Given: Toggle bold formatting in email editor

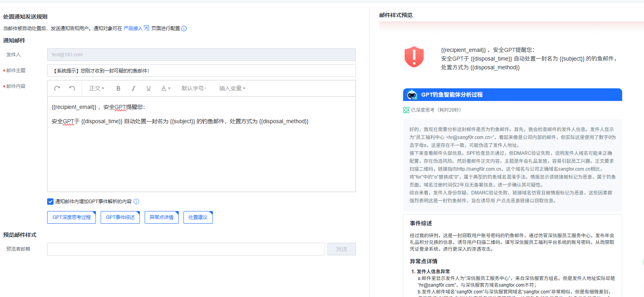Looking at the screenshot, I should point(118,88).
